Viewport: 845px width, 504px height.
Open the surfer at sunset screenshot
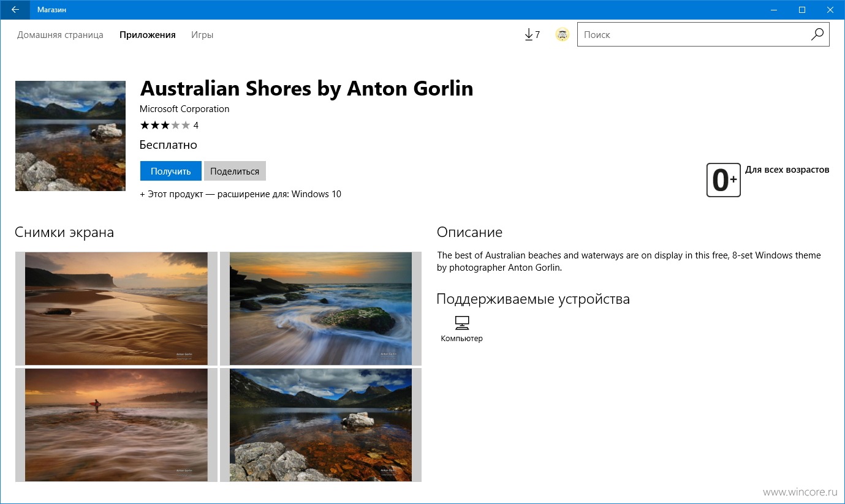(x=116, y=425)
